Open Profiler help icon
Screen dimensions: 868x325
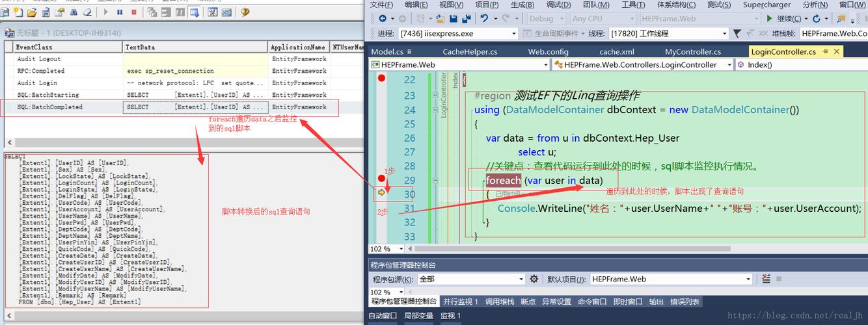[x=245, y=12]
